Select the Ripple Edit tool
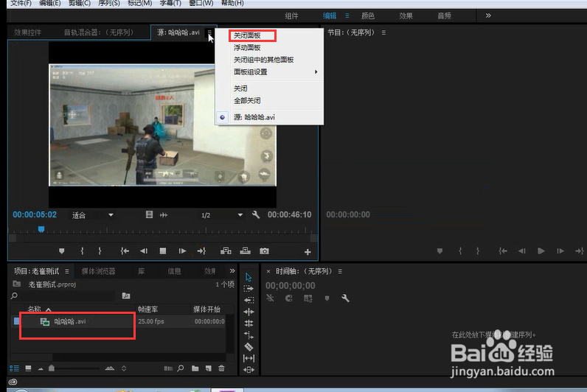The width and height of the screenshot is (587, 392). (249, 312)
